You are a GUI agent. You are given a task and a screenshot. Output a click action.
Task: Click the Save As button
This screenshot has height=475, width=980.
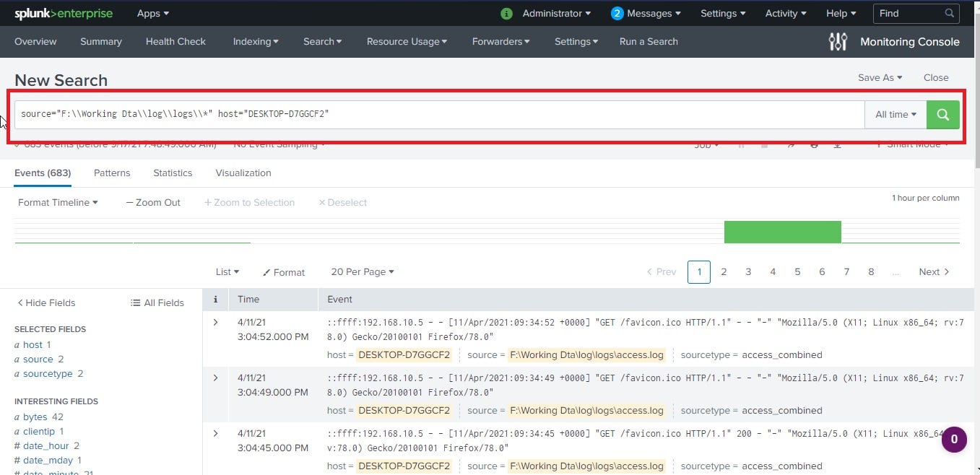point(879,77)
